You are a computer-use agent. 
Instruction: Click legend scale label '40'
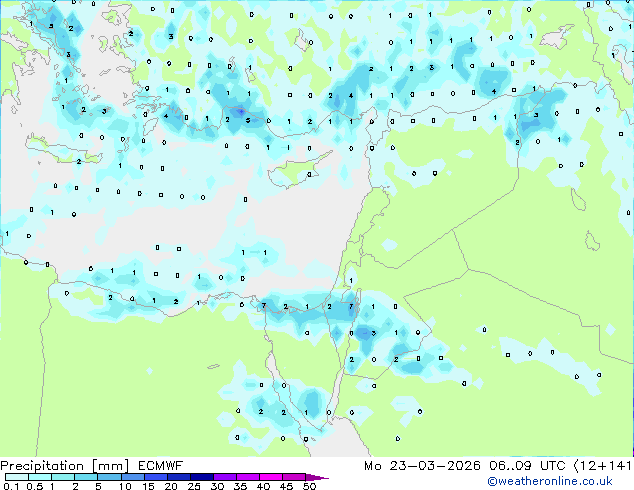(263, 486)
